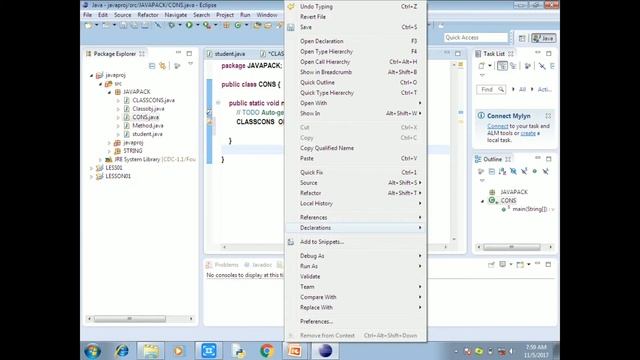The height and width of the screenshot is (360, 640).
Task: Click the New Task icon in Task List
Action: (x=482, y=66)
